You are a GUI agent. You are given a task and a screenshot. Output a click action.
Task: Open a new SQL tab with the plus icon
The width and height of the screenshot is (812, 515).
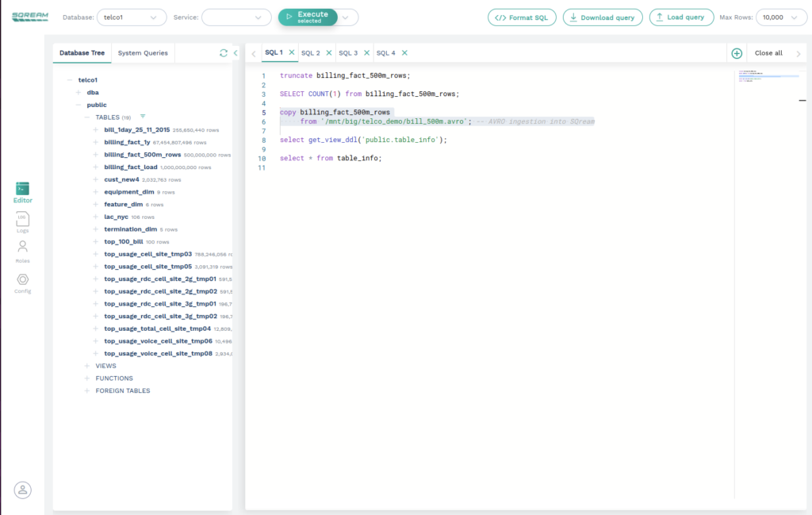[x=736, y=52]
